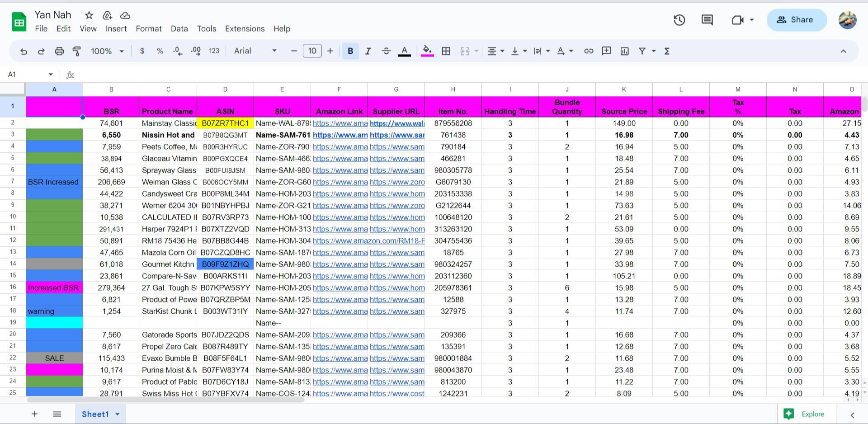Toggle Bold formatting
Screen dimensions: 868x424
click(x=350, y=51)
